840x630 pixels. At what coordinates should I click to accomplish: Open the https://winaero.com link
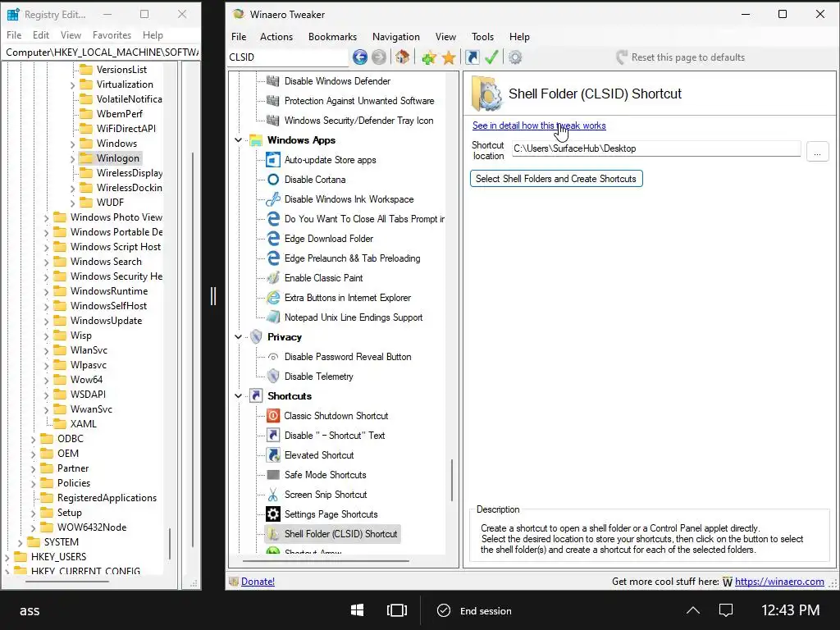pyautogui.click(x=779, y=582)
